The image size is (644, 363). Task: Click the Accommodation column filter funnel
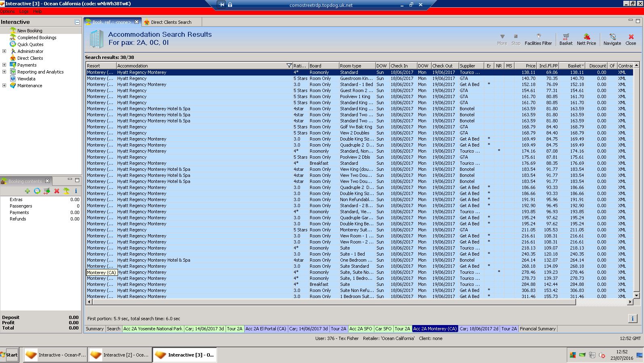pyautogui.click(x=289, y=66)
